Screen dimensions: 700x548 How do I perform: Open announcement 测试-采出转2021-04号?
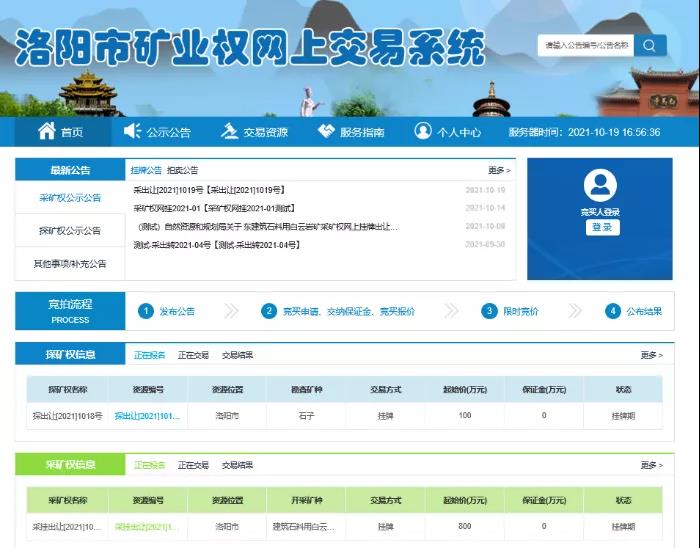[x=217, y=245]
